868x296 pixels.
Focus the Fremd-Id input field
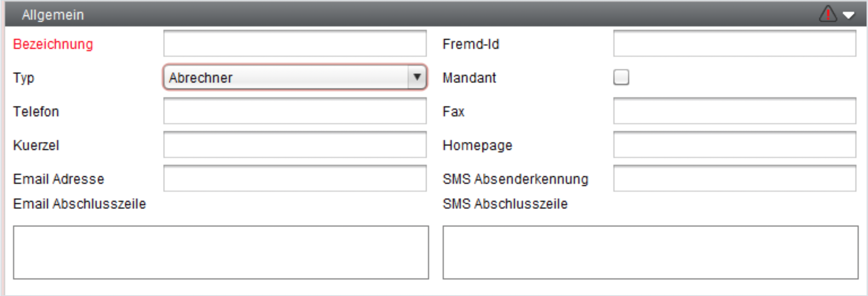pyautogui.click(x=734, y=43)
